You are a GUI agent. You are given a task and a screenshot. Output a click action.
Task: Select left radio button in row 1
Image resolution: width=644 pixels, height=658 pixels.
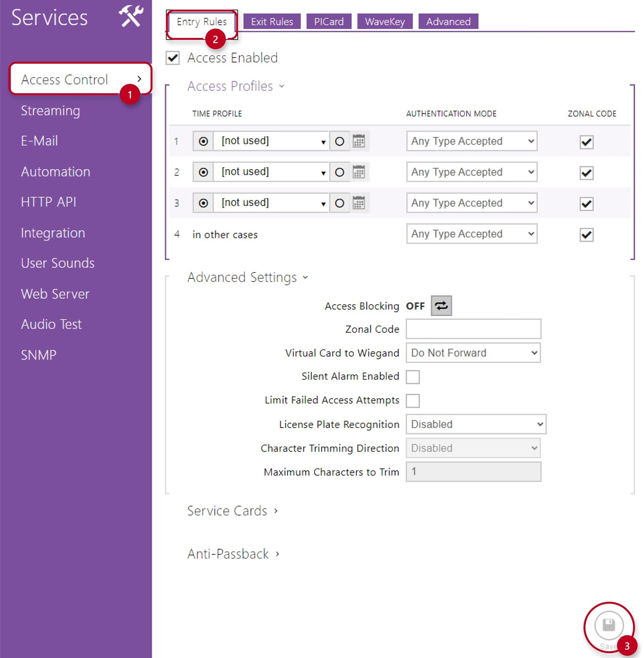point(203,141)
